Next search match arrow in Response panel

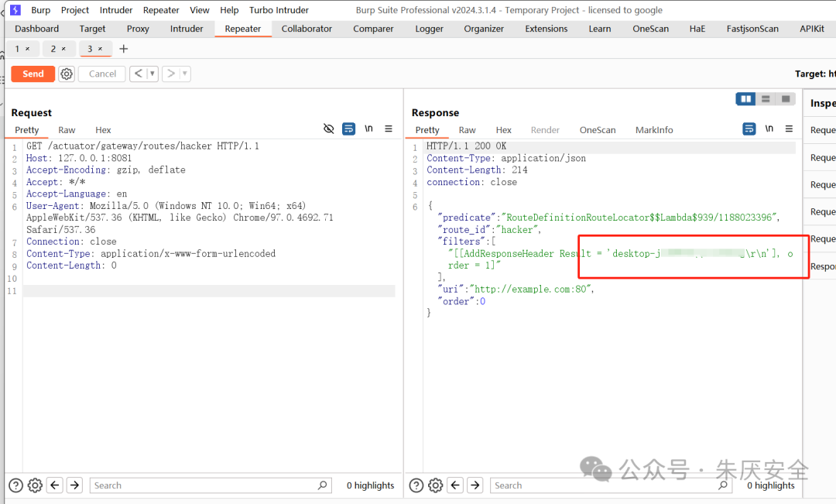click(x=475, y=485)
